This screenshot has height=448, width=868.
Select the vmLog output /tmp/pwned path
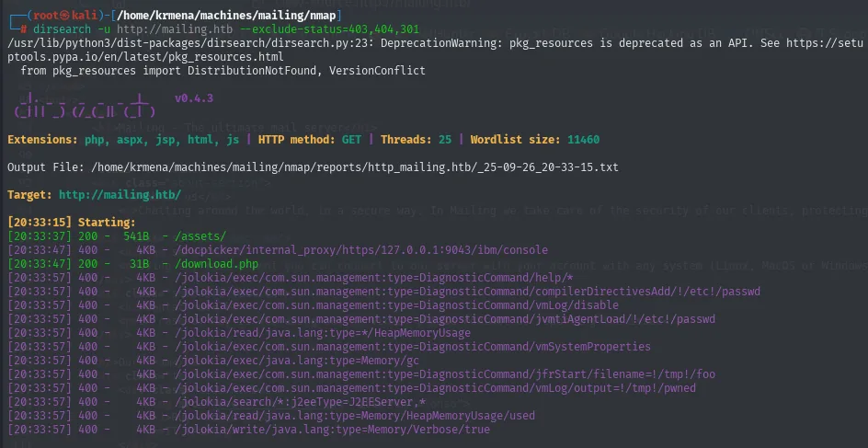pos(435,389)
